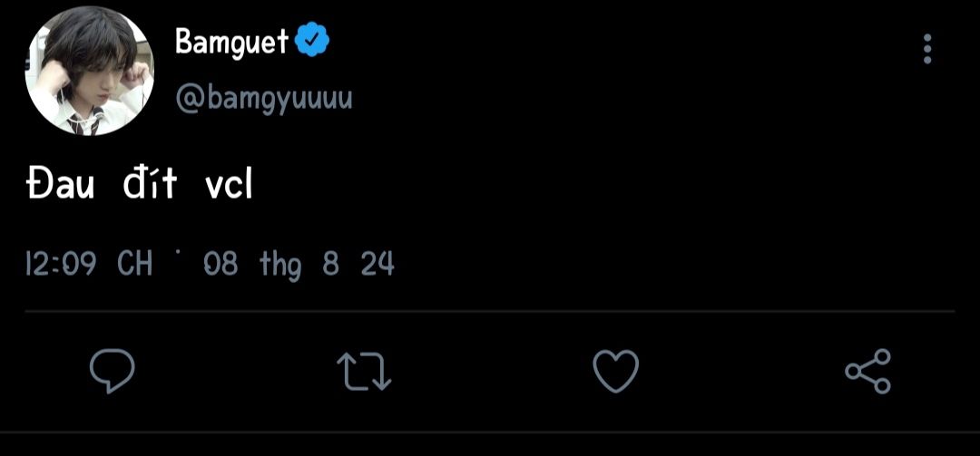Like the tweet with the heart icon
This screenshot has width=980, height=456.
click(616, 371)
